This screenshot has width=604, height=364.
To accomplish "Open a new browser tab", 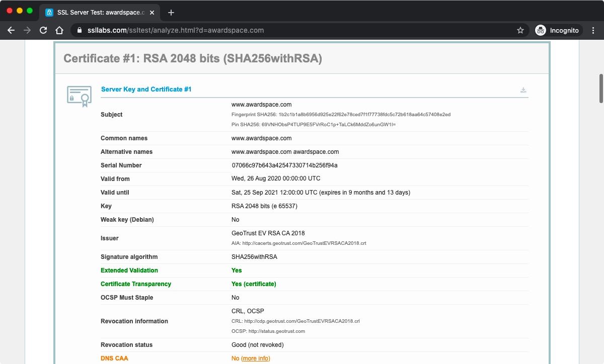I will [171, 13].
